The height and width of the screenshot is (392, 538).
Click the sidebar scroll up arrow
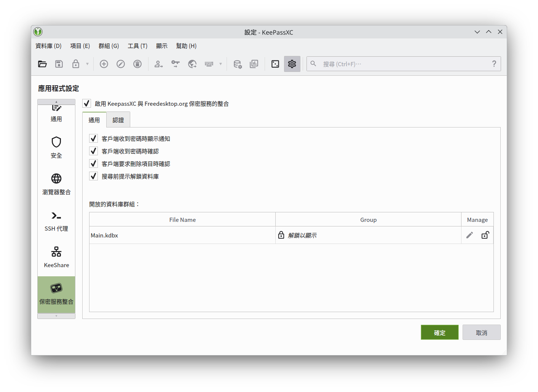coord(56,102)
